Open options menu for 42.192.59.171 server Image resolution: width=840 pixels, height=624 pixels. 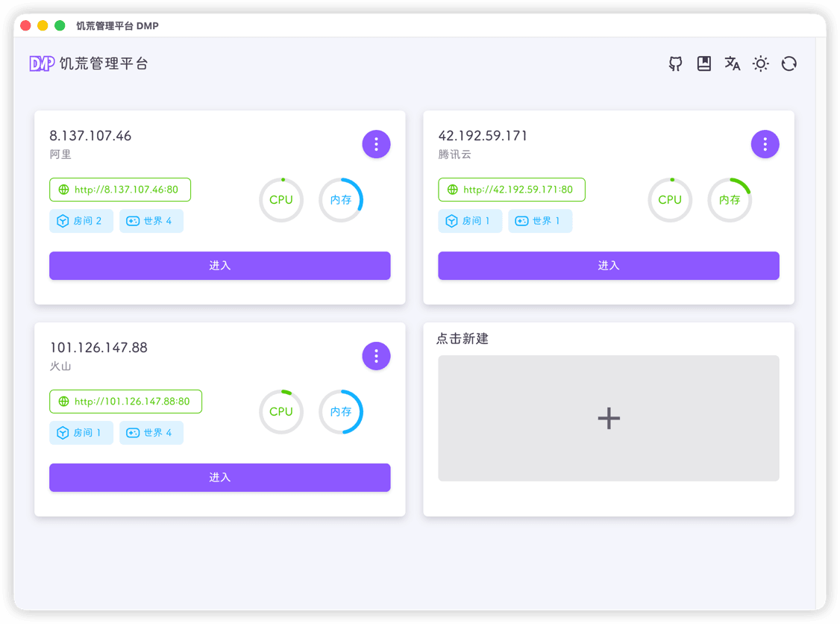pos(765,144)
